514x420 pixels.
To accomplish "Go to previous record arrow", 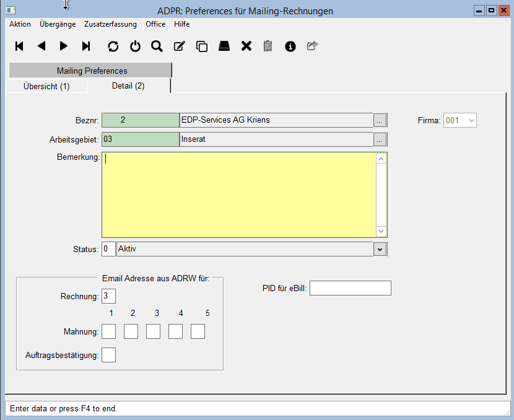I will [41, 46].
